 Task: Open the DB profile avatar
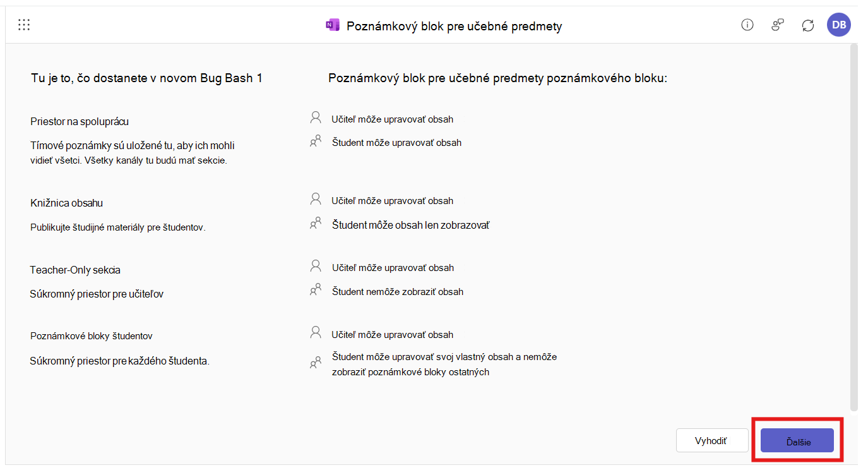[839, 25]
